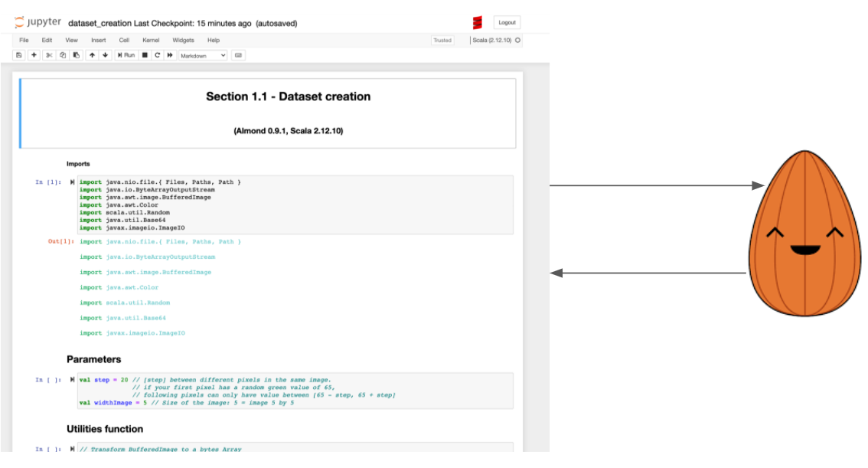Click the val widthImage = 5 code line

click(x=187, y=403)
